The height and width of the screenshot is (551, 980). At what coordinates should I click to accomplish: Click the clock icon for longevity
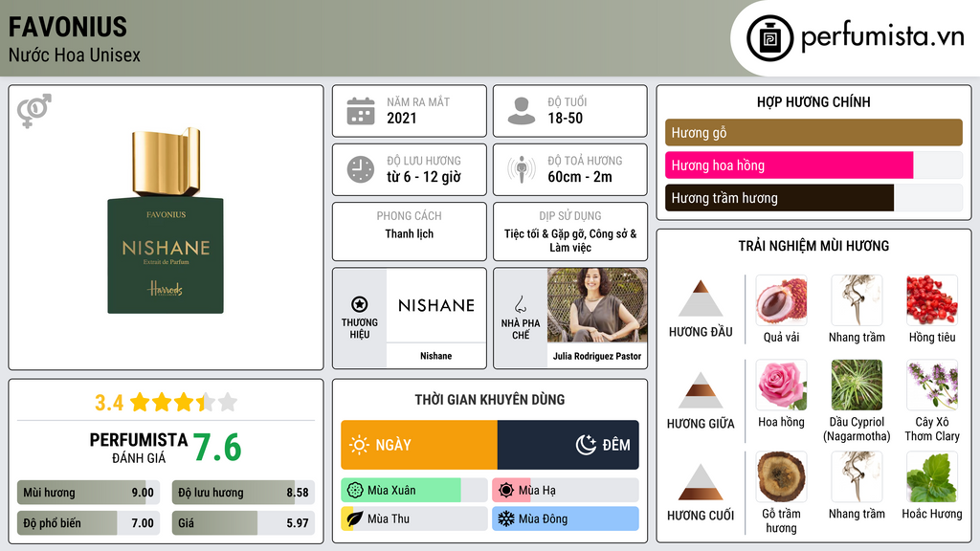coord(360,169)
